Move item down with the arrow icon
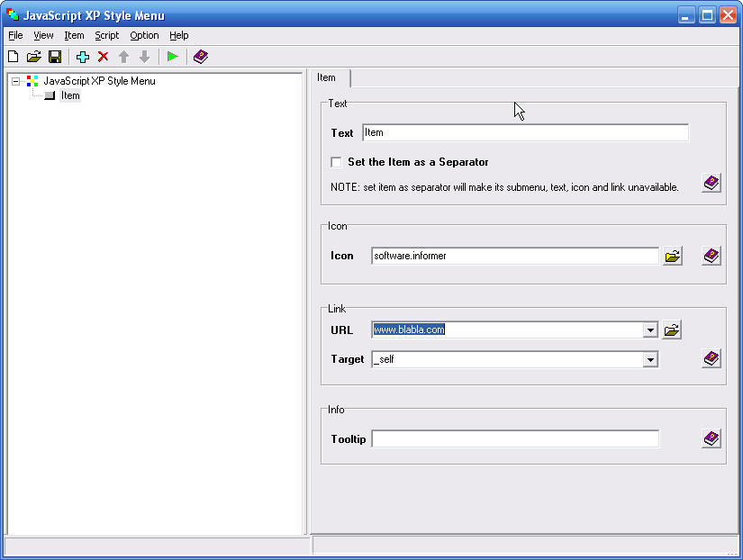Image resolution: width=743 pixels, height=560 pixels. (x=144, y=57)
